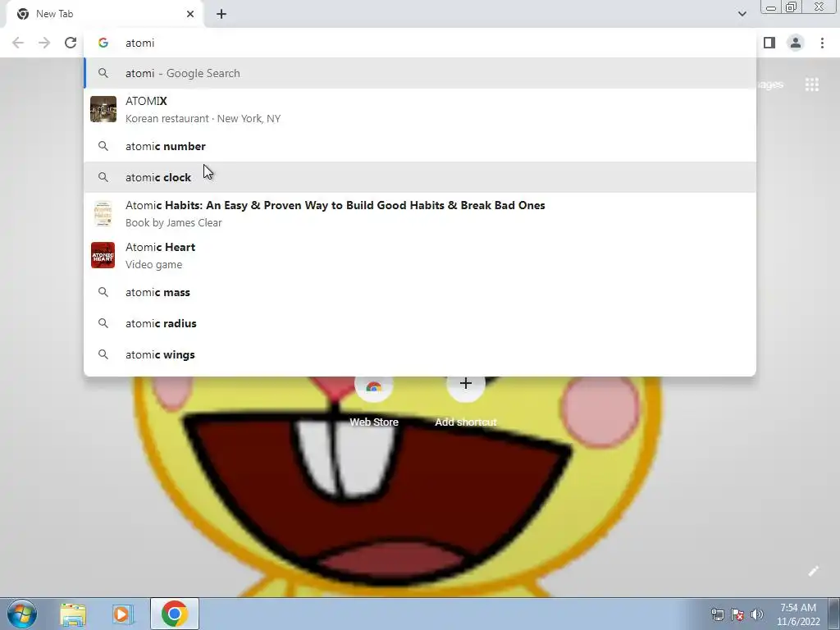The width and height of the screenshot is (840, 630).
Task: Reload the page with the refresh icon
Action: point(71,43)
